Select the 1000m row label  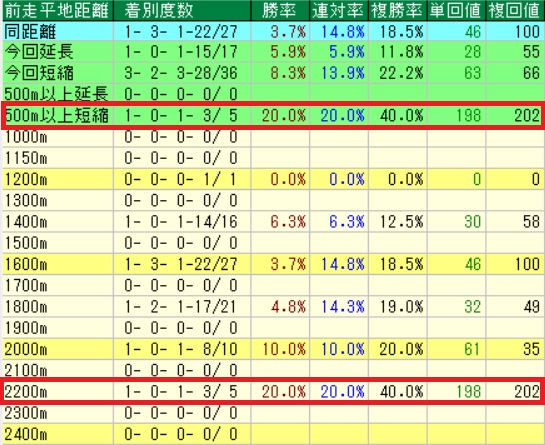point(26,137)
